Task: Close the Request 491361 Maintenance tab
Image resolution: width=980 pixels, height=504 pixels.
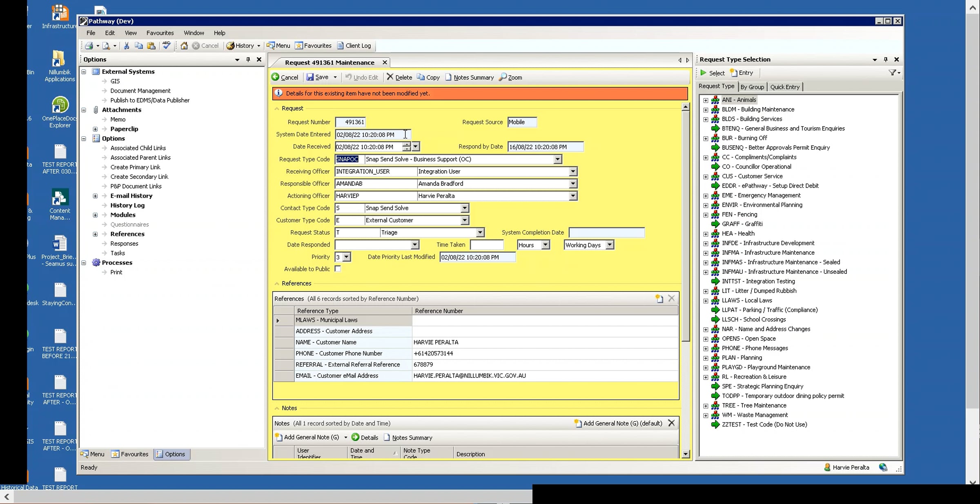Action: 385,62
